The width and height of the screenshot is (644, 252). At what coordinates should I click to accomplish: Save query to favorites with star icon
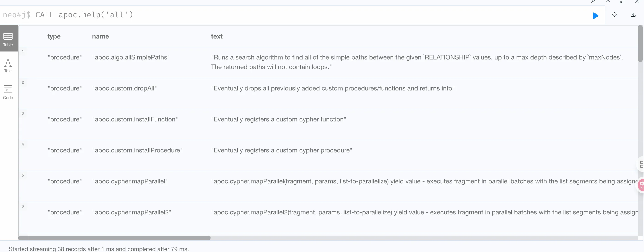pyautogui.click(x=615, y=15)
